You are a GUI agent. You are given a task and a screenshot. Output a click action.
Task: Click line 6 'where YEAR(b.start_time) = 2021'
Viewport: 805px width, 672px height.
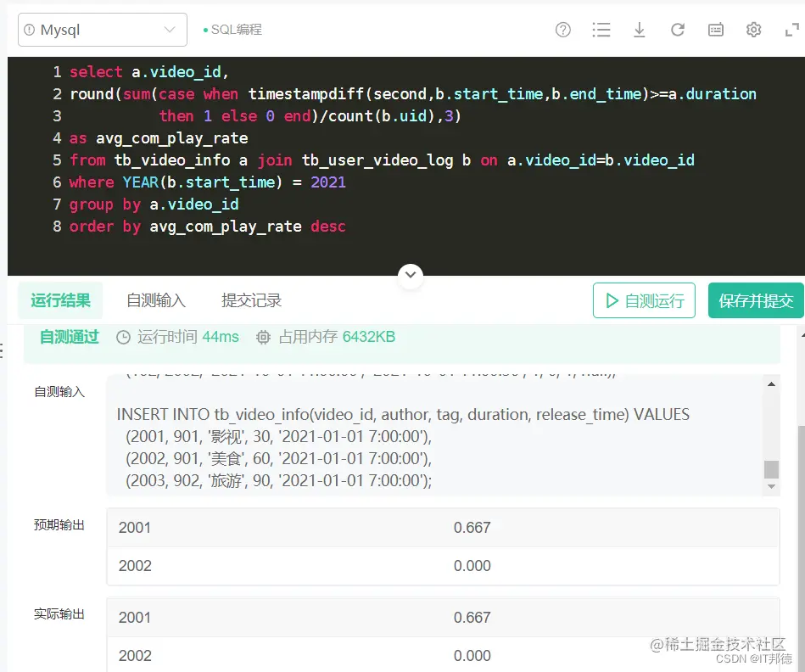point(208,182)
